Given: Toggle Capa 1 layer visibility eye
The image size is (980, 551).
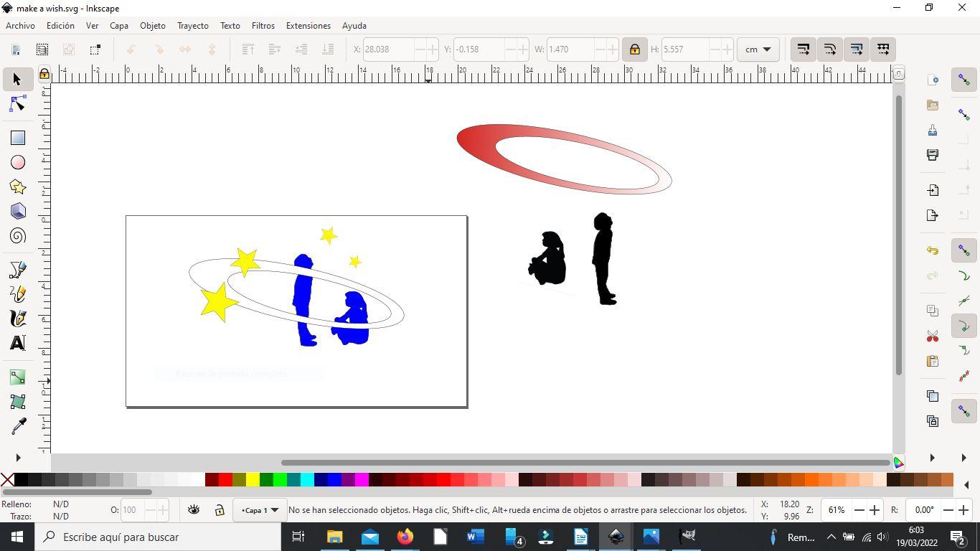Looking at the screenshot, I should point(194,510).
